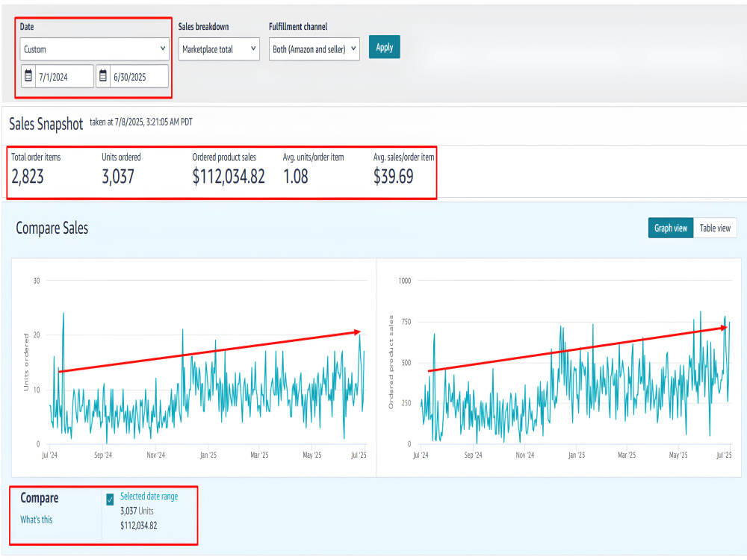Expand the Custom date range dropdown
The height and width of the screenshot is (560, 747).
[94, 49]
